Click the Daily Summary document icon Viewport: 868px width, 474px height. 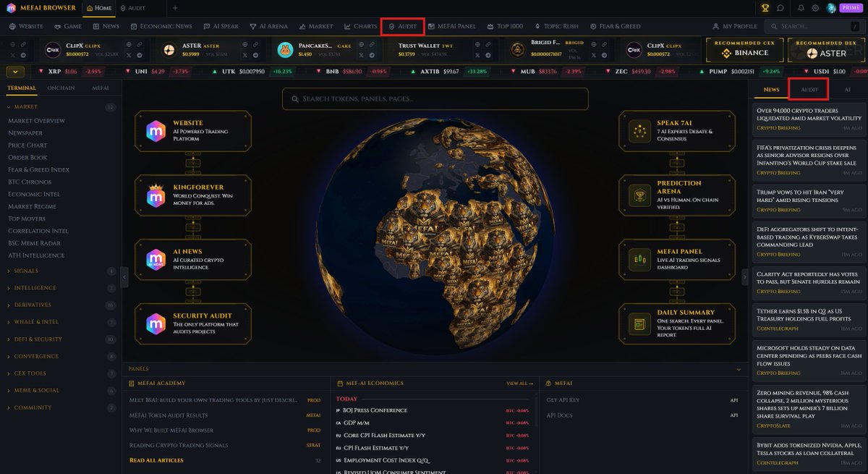(639, 323)
